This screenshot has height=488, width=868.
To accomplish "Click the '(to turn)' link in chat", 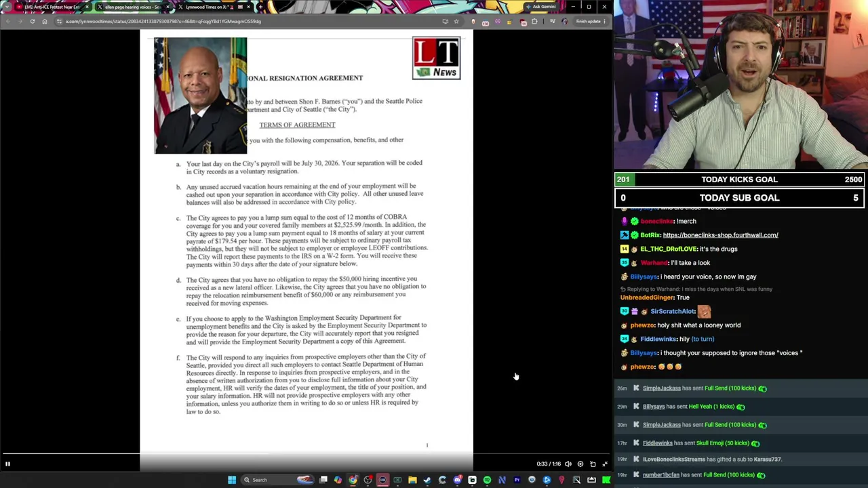I will 703,339.
